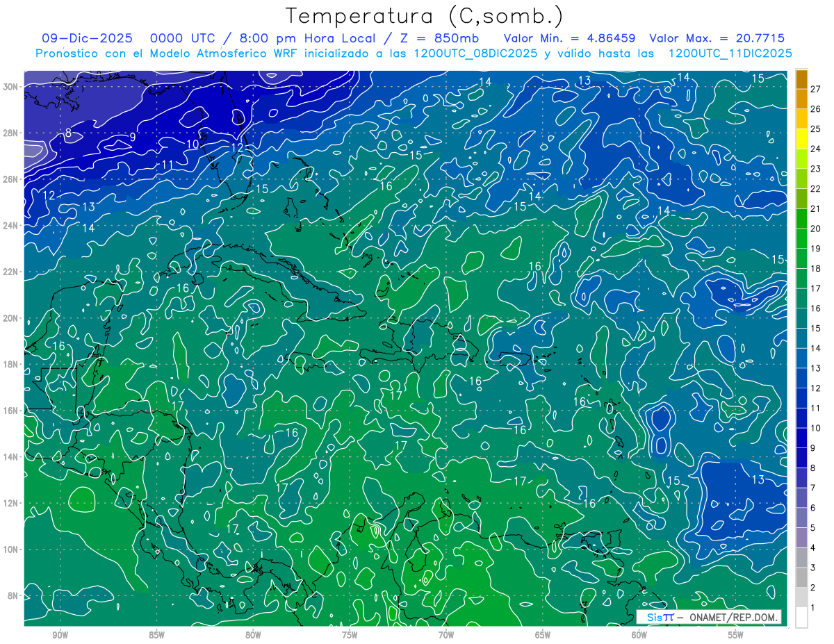834x644 pixels.
Task: Click the "16N" latitude axis label
Action: [10, 411]
